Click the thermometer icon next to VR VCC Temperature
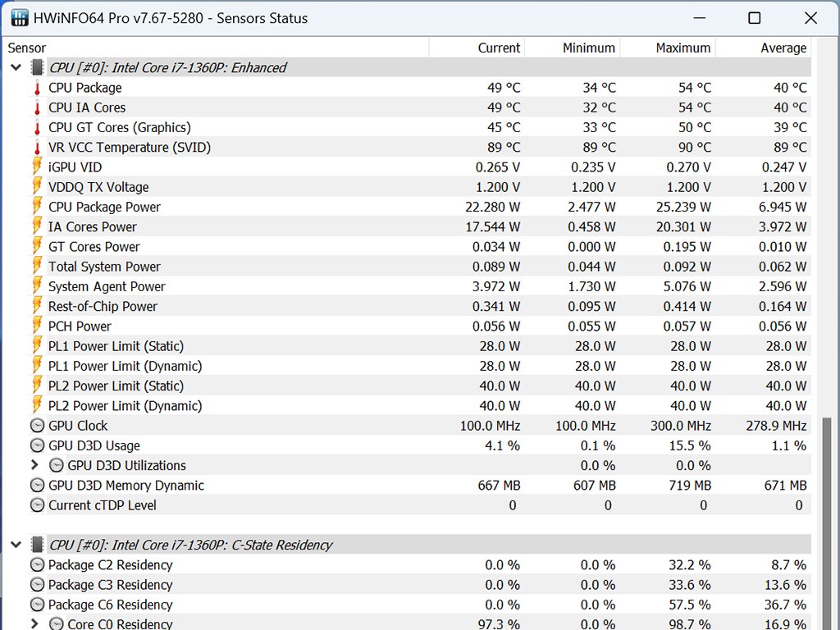Image resolution: width=840 pixels, height=630 pixels. pos(37,148)
